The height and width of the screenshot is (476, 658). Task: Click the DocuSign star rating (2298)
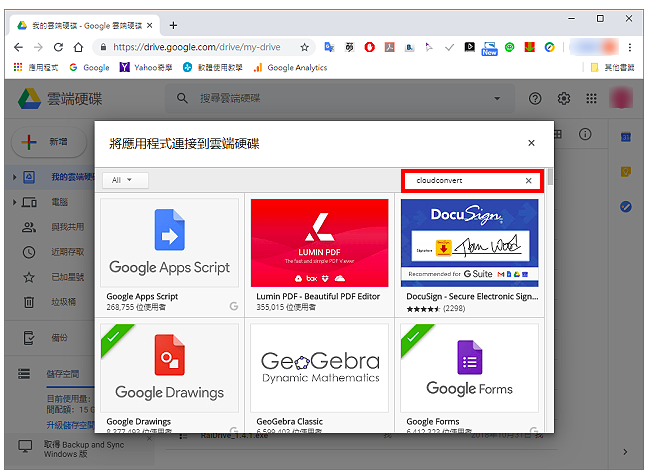(x=436, y=309)
